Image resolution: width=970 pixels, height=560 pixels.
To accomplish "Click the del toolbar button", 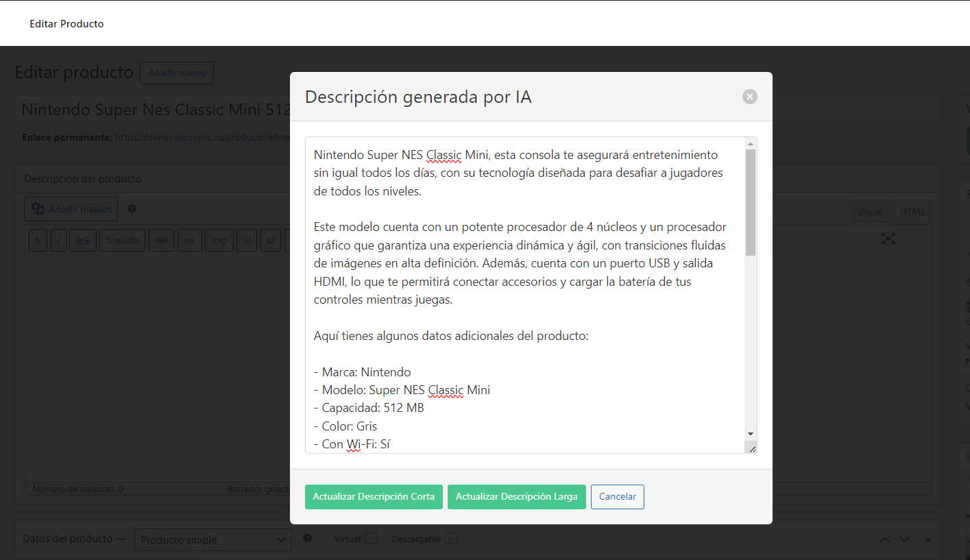I will 162,241.
